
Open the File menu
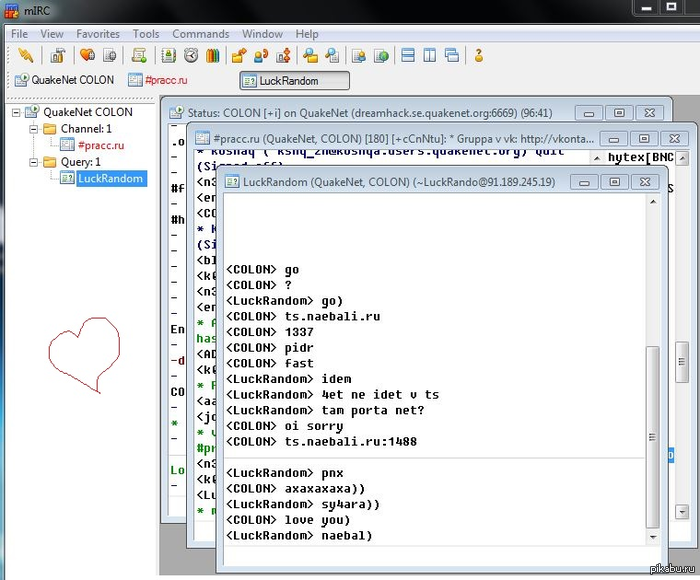[x=19, y=34]
